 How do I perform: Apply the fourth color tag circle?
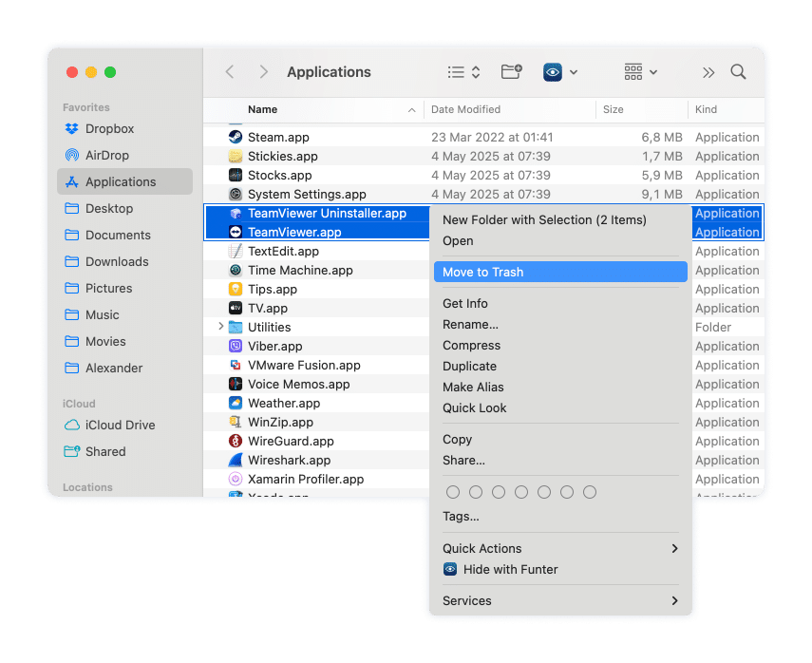[521, 492]
